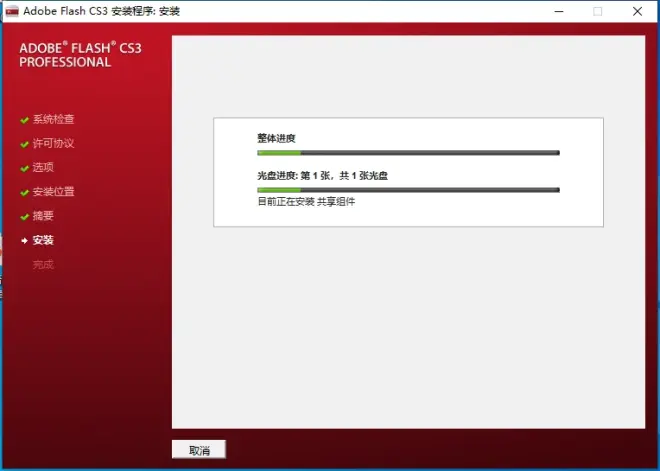Screen dimensions: 660x471
Task: Click the current 安装 step label
Action: coord(43,241)
